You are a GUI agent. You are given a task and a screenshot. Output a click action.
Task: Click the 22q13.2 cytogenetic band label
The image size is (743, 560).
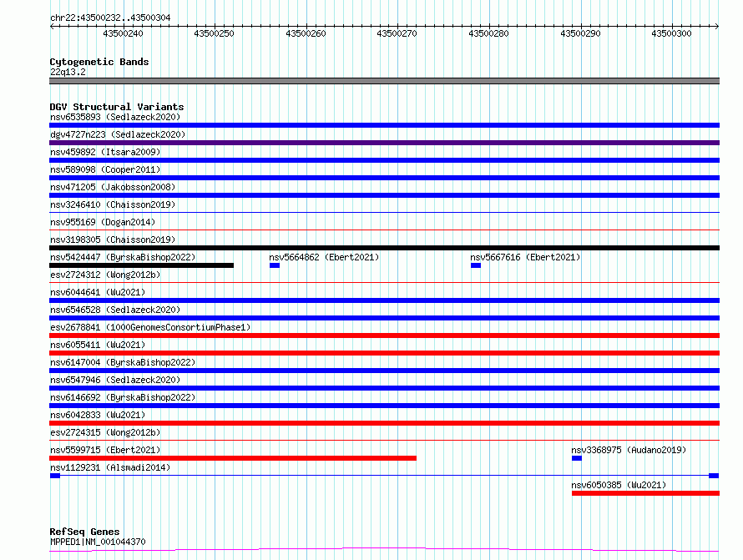[68, 72]
